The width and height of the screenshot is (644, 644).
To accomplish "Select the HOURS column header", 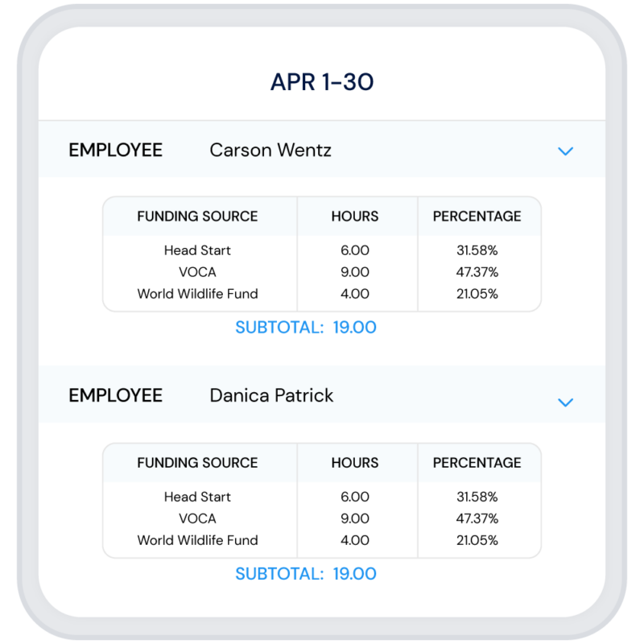I will click(x=357, y=217).
